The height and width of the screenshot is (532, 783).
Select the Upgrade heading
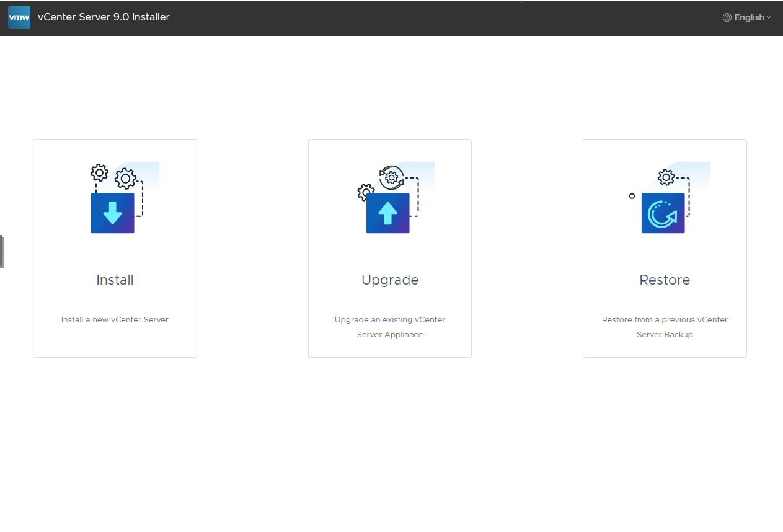coord(390,280)
